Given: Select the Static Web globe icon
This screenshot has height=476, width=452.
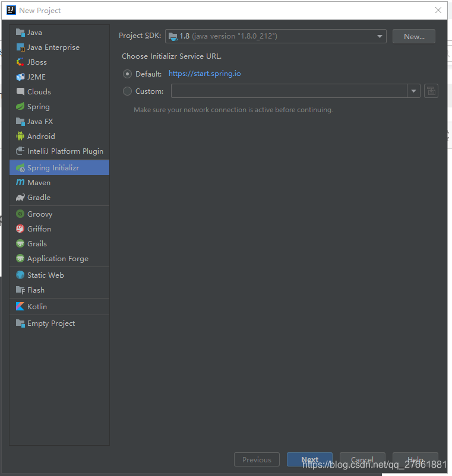Looking at the screenshot, I should point(20,275).
